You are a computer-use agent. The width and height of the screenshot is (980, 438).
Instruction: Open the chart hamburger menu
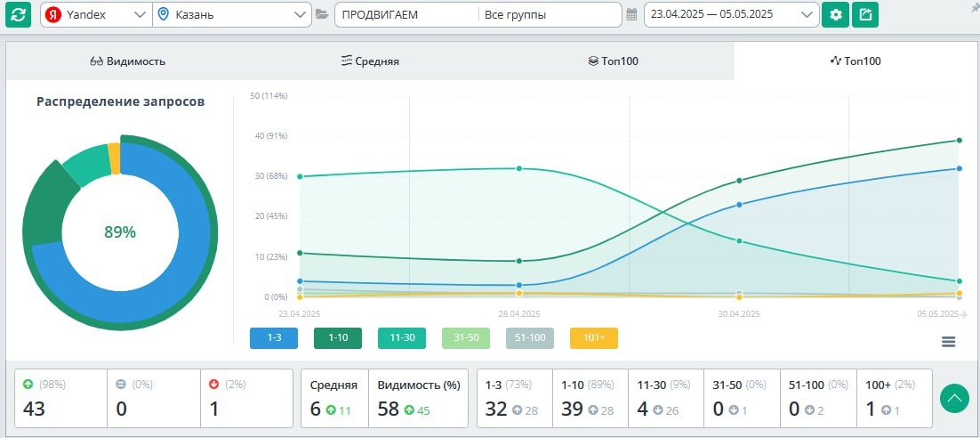coord(948,342)
